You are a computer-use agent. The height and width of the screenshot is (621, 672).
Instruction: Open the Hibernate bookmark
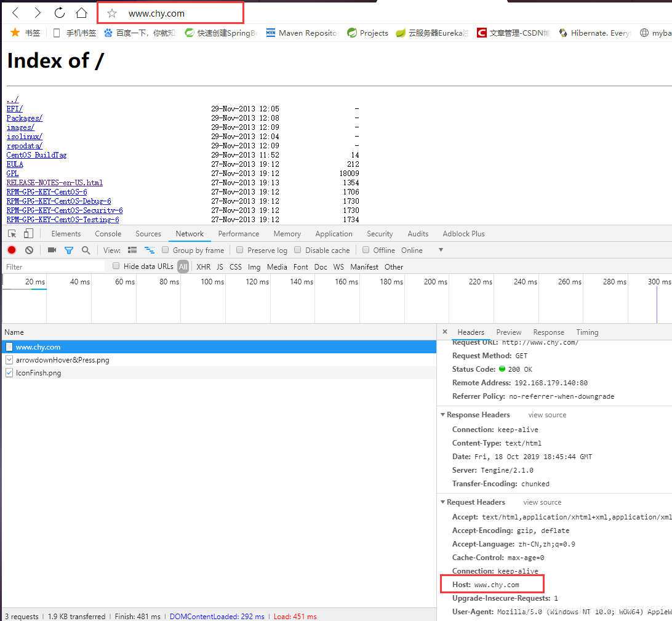click(x=595, y=33)
